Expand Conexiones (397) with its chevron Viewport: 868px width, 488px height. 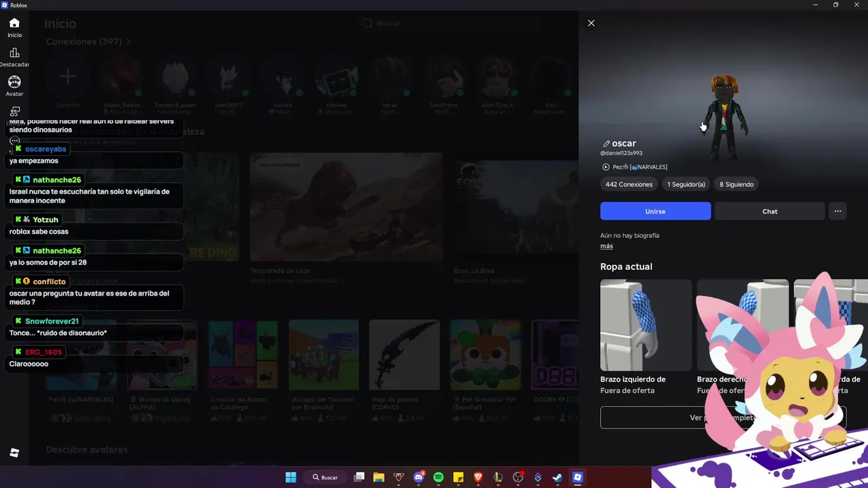tap(129, 42)
